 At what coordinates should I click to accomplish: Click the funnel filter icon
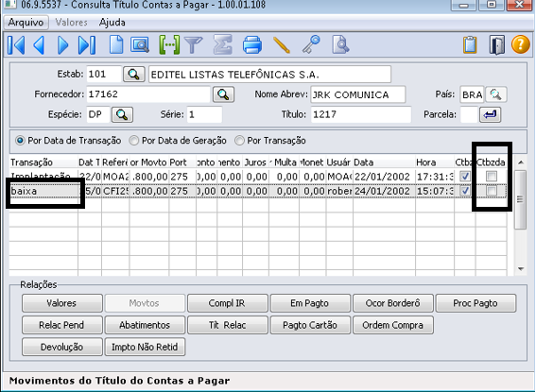click(194, 44)
